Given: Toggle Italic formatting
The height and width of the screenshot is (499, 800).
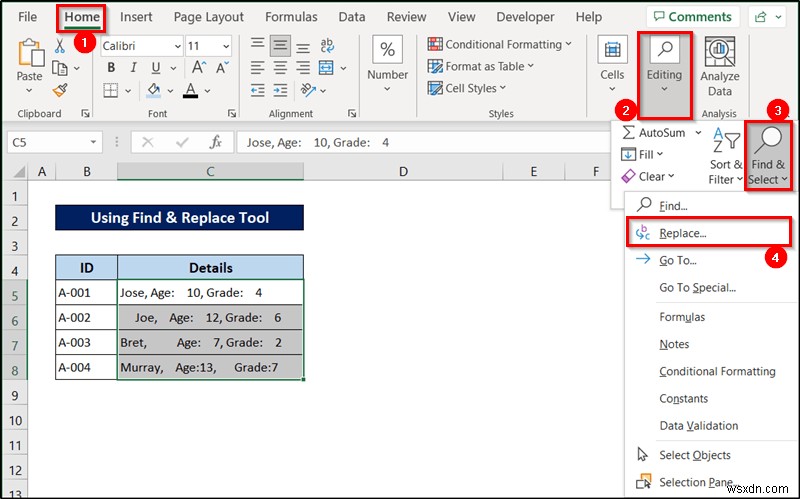Looking at the screenshot, I should [x=133, y=67].
